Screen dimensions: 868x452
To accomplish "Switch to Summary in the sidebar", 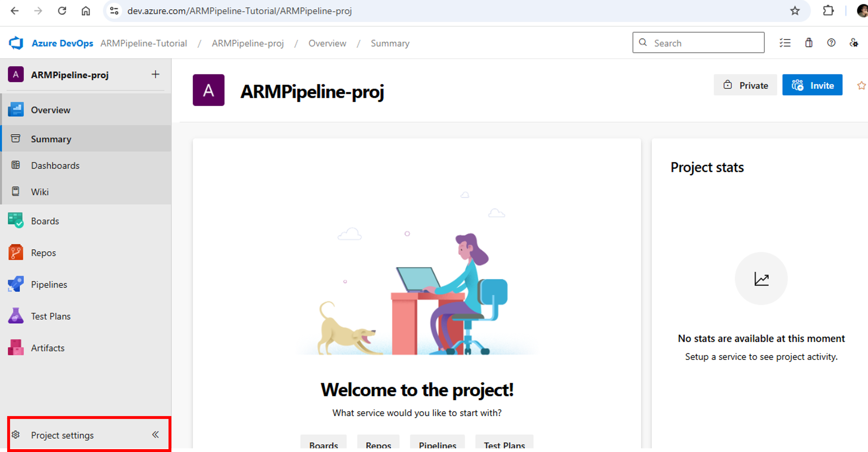I will point(51,139).
